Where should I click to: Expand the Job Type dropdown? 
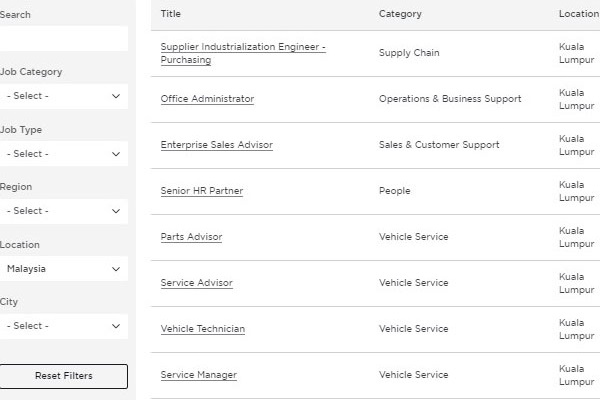63,154
